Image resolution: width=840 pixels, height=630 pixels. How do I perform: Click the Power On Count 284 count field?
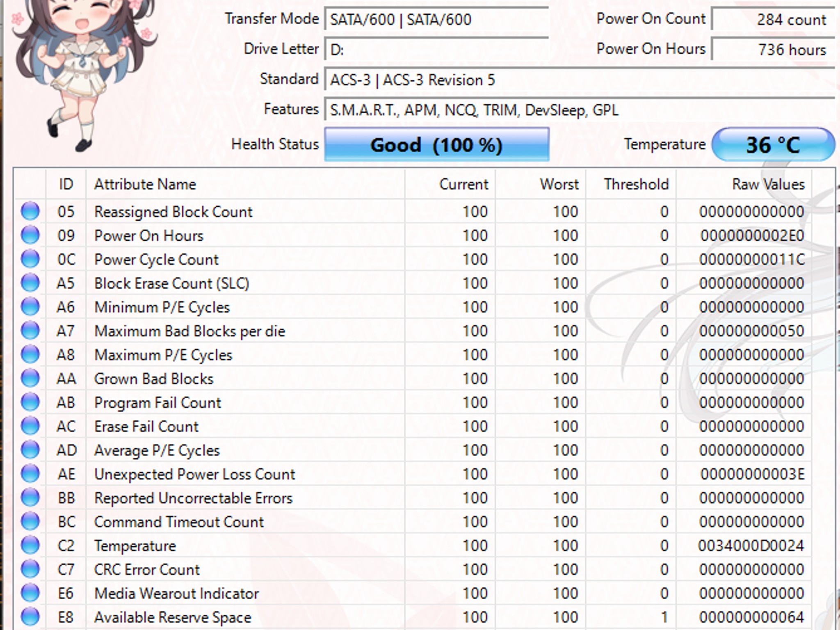coord(774,19)
